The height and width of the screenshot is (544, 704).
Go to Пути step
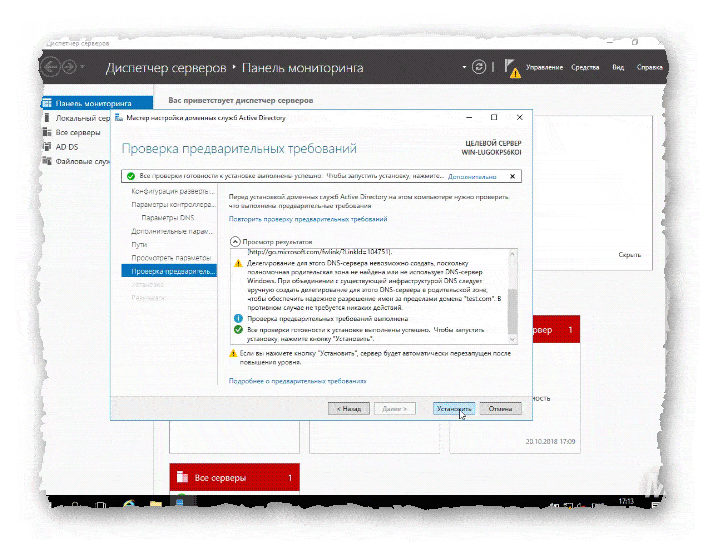point(139,245)
